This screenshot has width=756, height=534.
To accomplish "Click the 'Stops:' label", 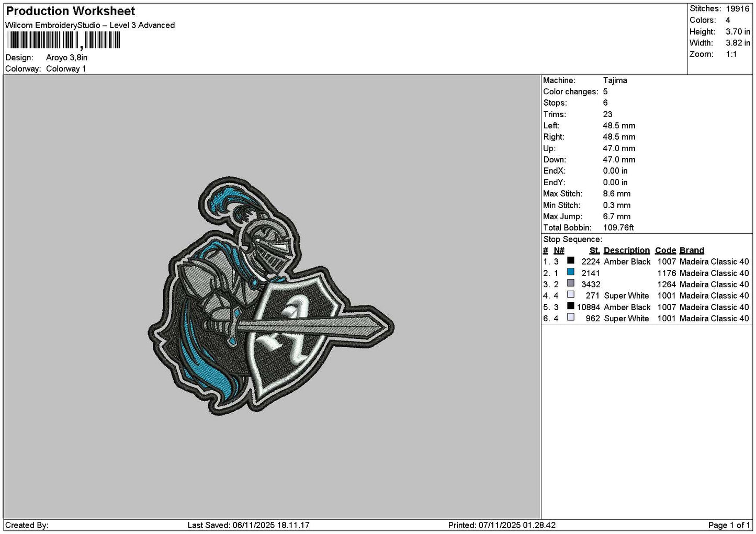I will click(x=555, y=103).
